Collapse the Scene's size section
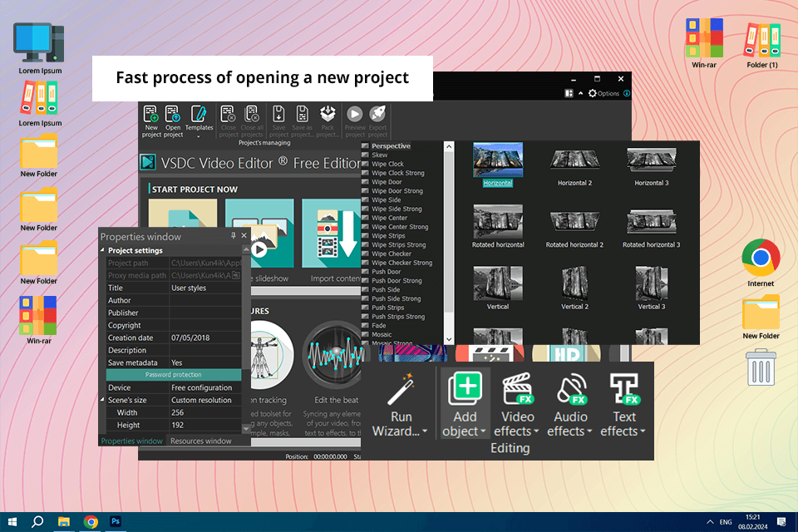 click(102, 400)
